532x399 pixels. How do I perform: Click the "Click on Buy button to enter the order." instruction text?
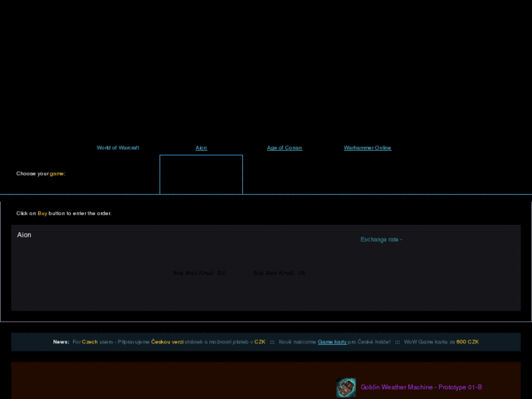[x=64, y=213]
